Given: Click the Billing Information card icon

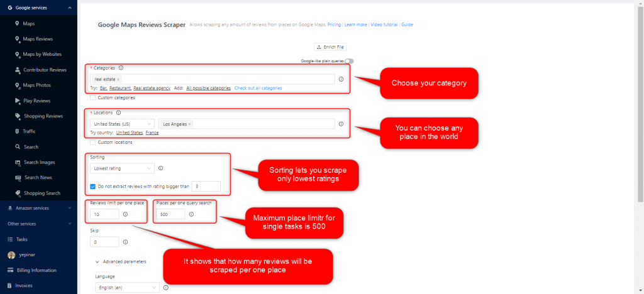Looking at the screenshot, I should point(10,270).
